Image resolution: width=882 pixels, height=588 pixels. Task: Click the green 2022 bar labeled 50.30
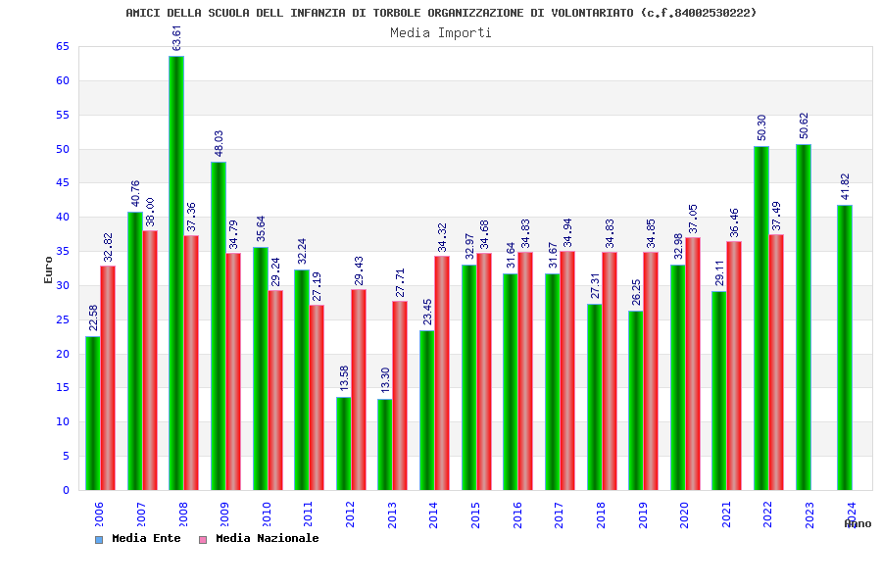point(761,318)
